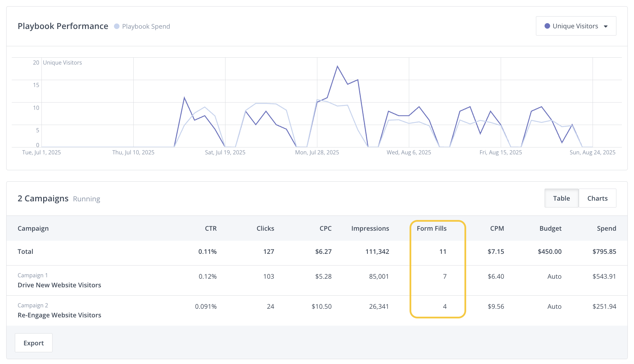Click the purple Unique Visitors legend dot
This screenshot has height=364, width=634.
coord(547,26)
